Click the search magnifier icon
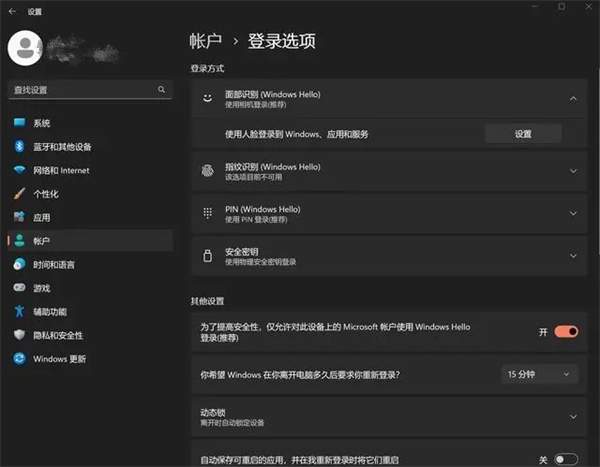This screenshot has height=467, width=600. coord(162,89)
